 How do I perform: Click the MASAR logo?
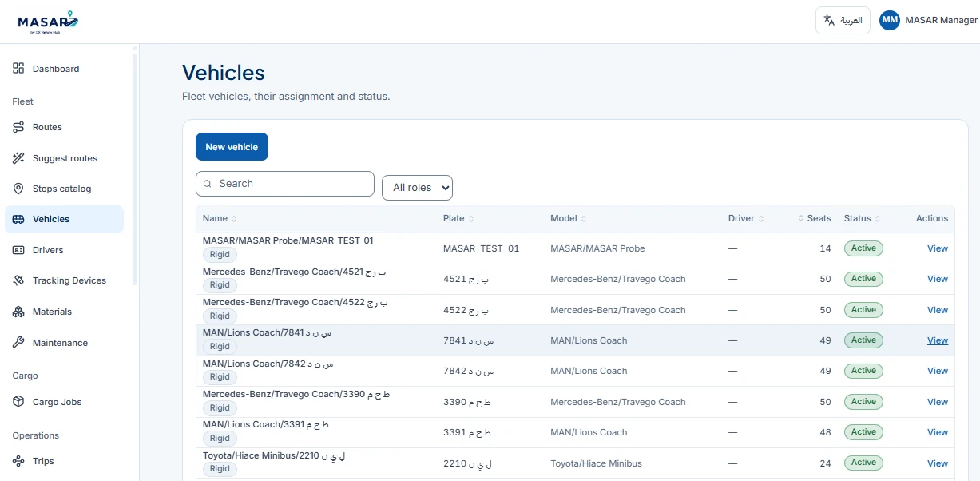48,22
